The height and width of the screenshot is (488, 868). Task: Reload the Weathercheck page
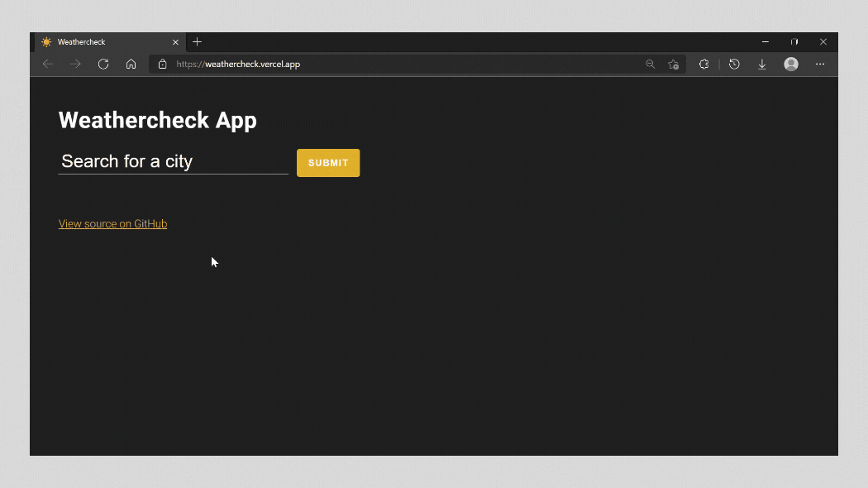pyautogui.click(x=103, y=65)
